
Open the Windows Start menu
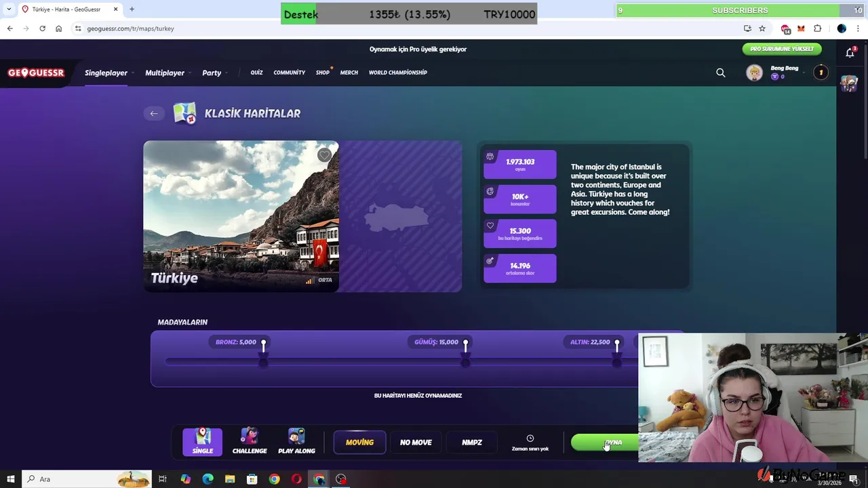point(10,479)
